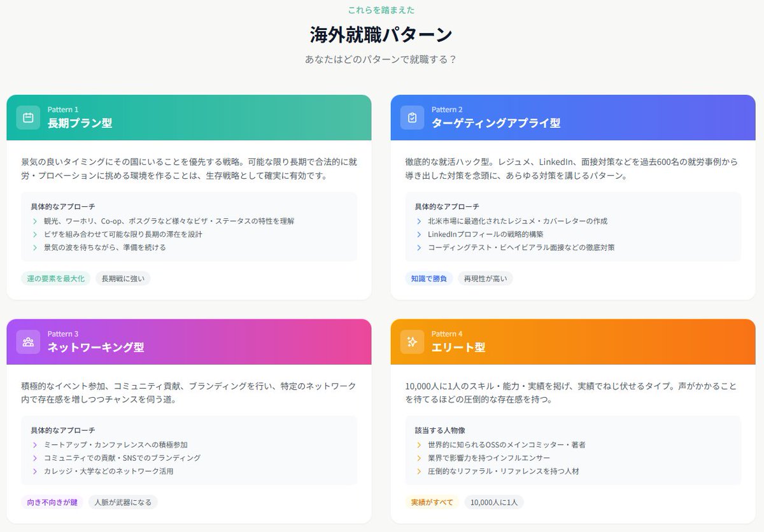The width and height of the screenshot is (764, 532).
Task: Click the calendar icon on Pattern 1 card
Action: click(28, 118)
